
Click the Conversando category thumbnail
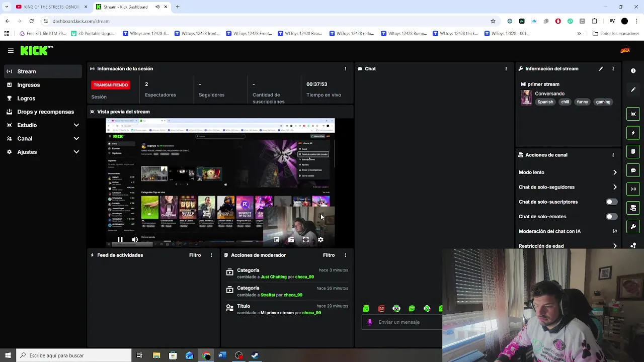[x=526, y=98]
